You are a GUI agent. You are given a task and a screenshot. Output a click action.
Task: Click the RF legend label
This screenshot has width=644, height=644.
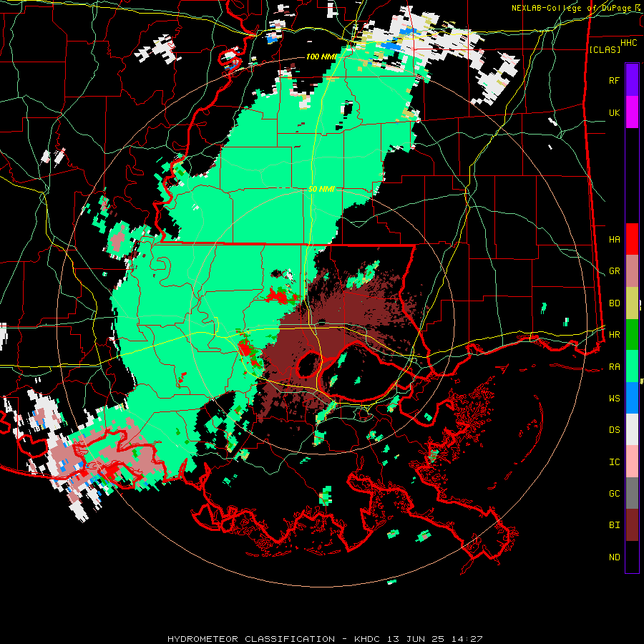coord(614,80)
